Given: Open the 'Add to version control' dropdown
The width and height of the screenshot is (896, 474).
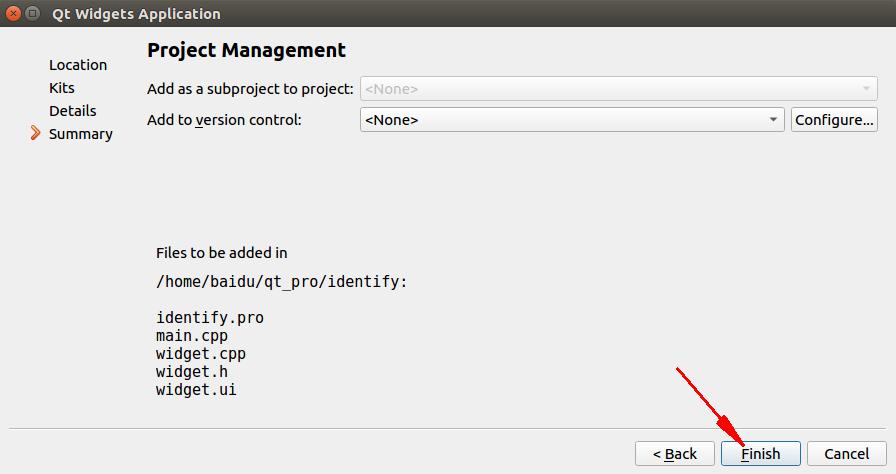Looking at the screenshot, I should coord(572,120).
